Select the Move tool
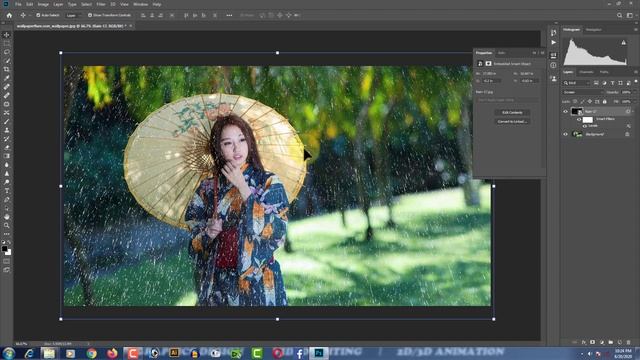The width and height of the screenshot is (640, 360). [x=7, y=35]
